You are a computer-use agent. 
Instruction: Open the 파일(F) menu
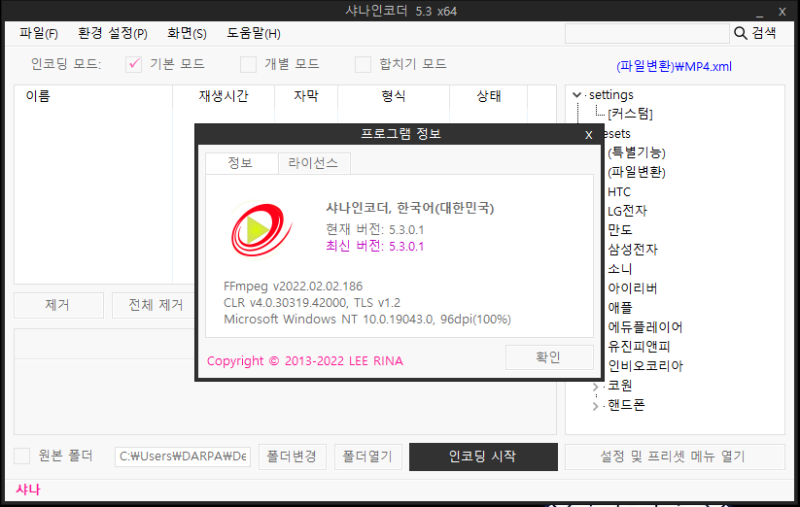click(38, 34)
